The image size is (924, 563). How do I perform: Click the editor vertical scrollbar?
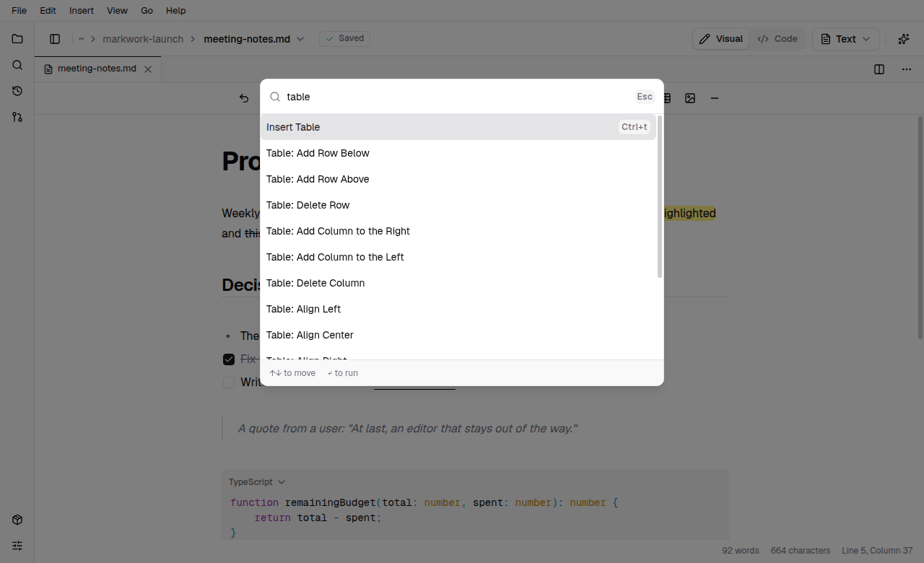[920, 227]
